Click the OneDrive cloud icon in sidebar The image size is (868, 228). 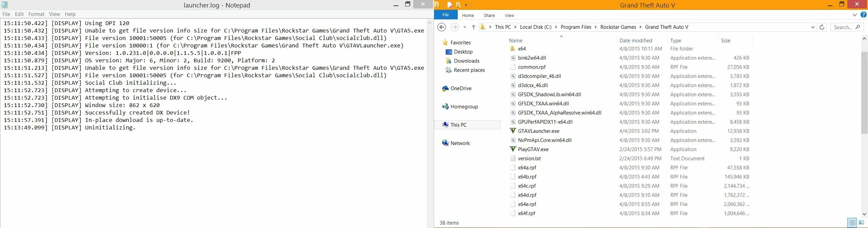click(x=446, y=88)
